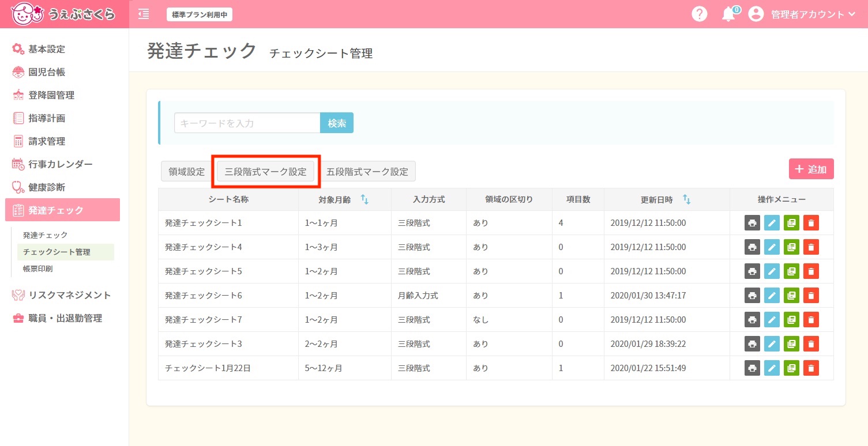Edit 発達チェックシート4 with pencil icon
This screenshot has height=446, width=868.
click(x=772, y=247)
